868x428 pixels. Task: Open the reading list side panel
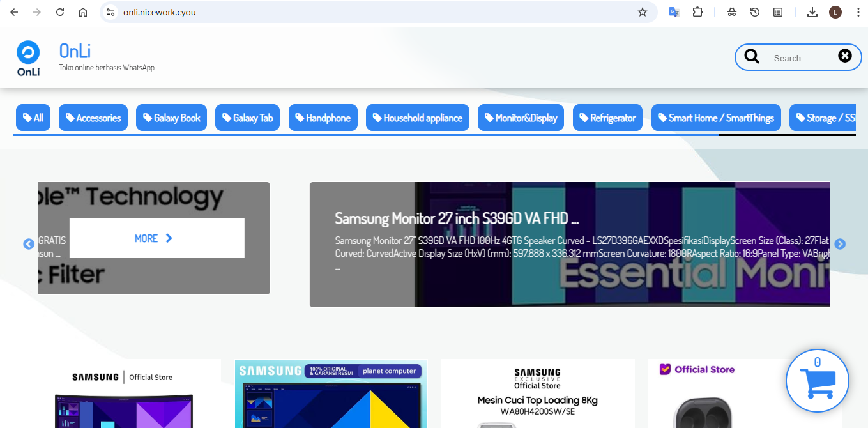click(778, 12)
